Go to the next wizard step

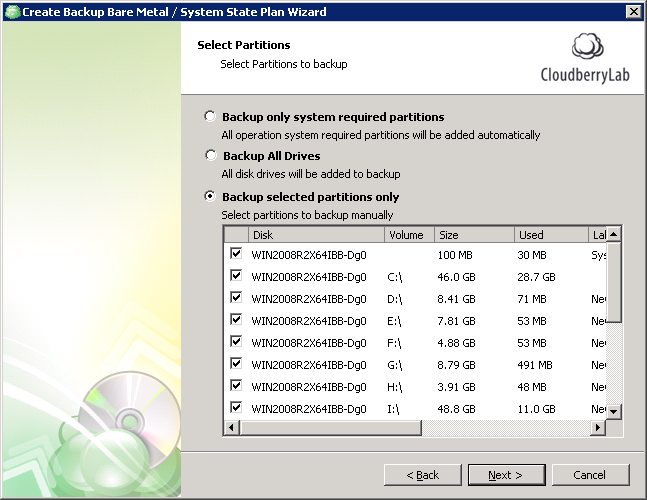pos(507,475)
